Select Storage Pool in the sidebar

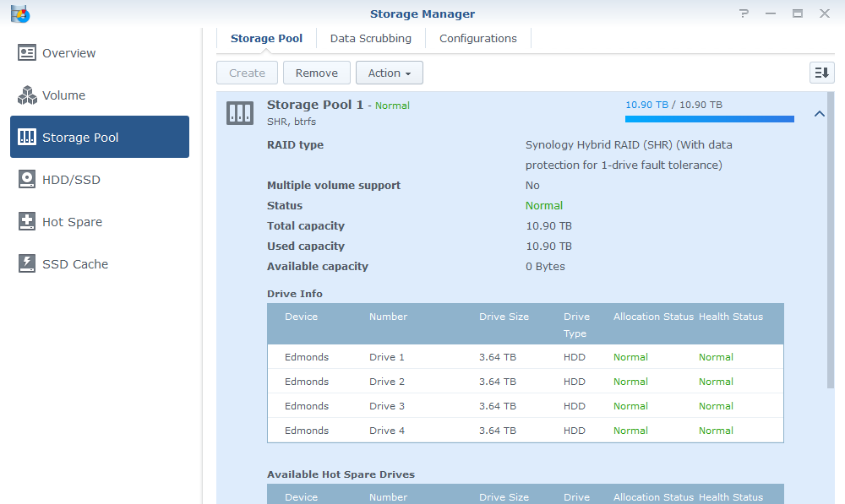100,137
